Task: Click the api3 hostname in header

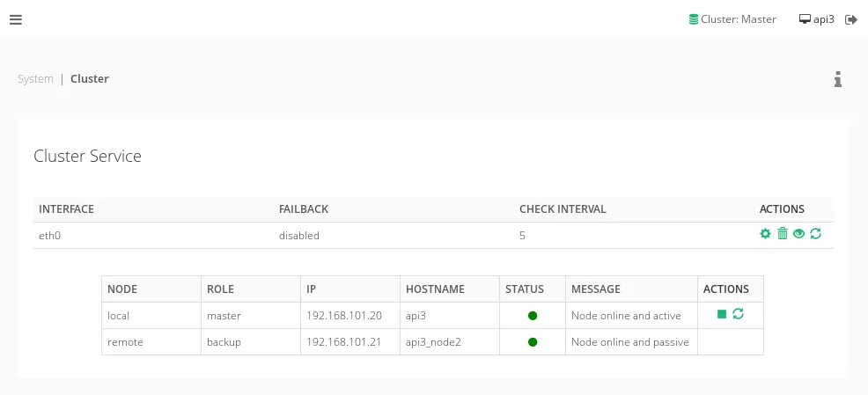Action: pos(824,19)
